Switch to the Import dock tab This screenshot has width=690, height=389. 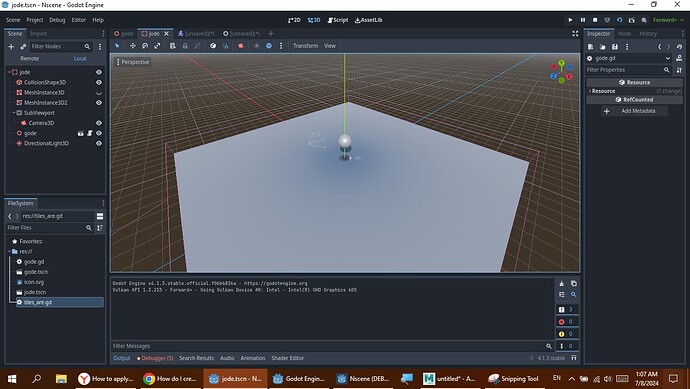[x=39, y=33]
